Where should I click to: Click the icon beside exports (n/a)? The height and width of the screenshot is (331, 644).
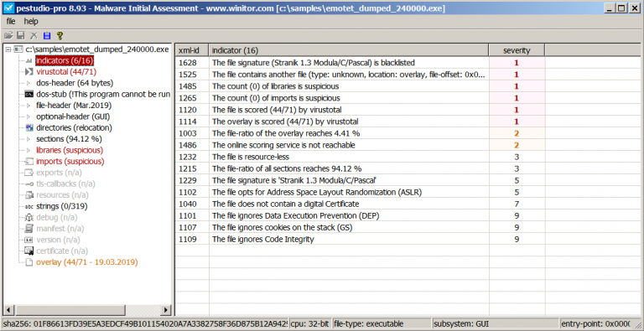click(29, 173)
